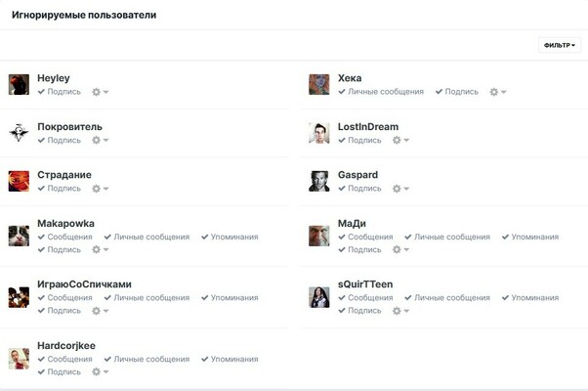Toggle Сообщения check for МаДи

coord(365,238)
